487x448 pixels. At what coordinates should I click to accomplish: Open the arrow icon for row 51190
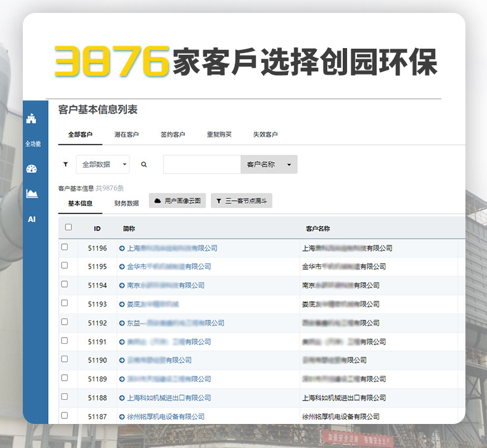click(x=122, y=360)
